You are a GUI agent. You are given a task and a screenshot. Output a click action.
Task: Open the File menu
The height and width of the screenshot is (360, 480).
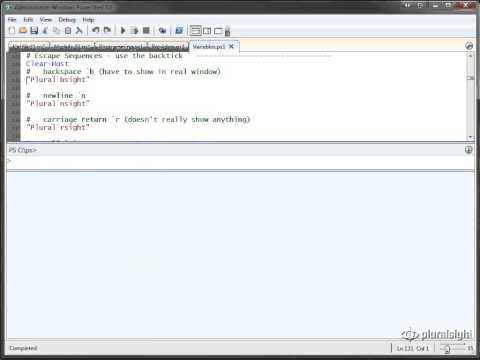tap(12, 20)
